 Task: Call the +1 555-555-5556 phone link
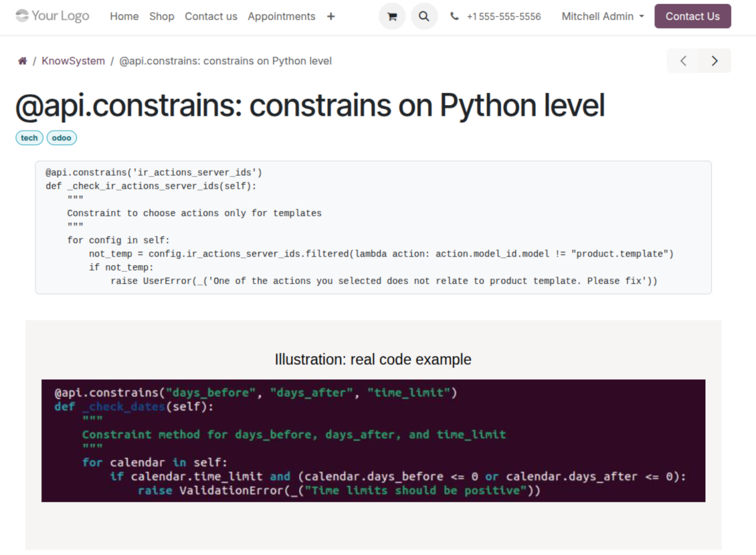tap(504, 16)
